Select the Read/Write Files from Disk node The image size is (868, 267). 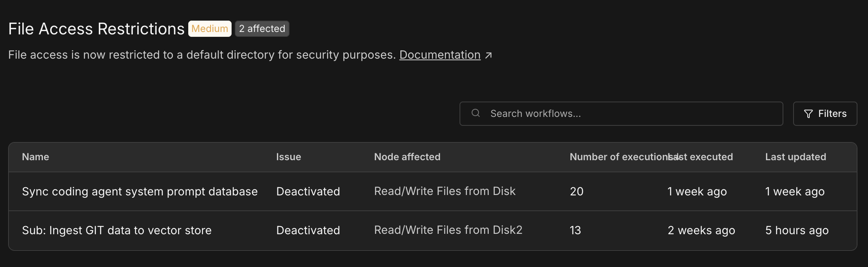tap(445, 191)
